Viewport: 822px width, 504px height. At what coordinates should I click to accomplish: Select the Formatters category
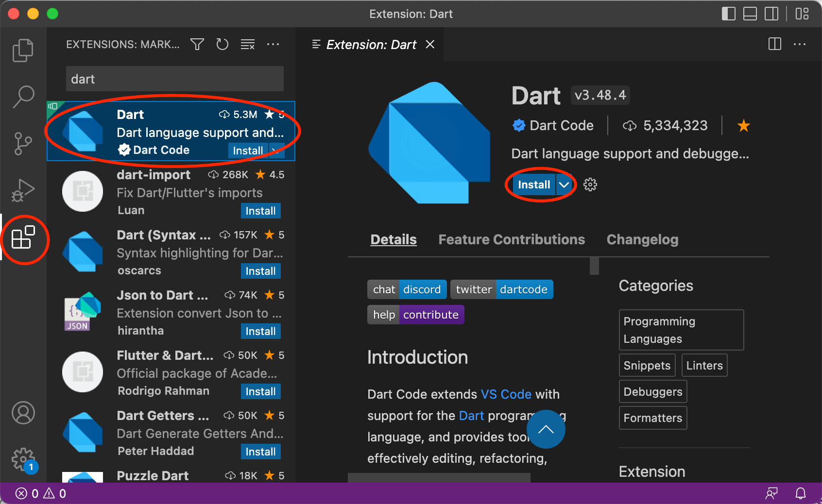pos(653,418)
